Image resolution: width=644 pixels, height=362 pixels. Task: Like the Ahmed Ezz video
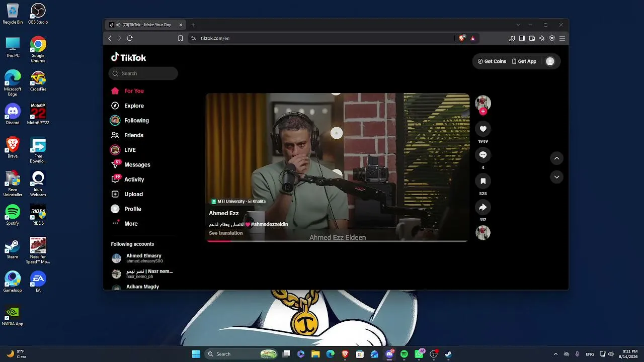[x=483, y=129]
